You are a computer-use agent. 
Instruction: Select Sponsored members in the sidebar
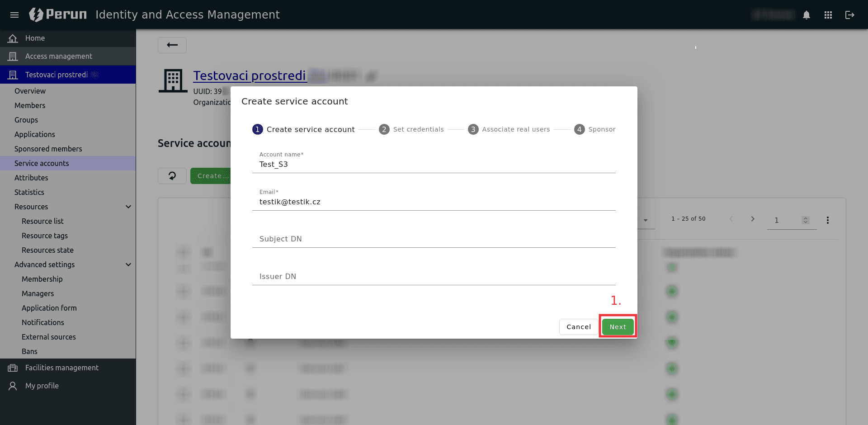click(48, 149)
